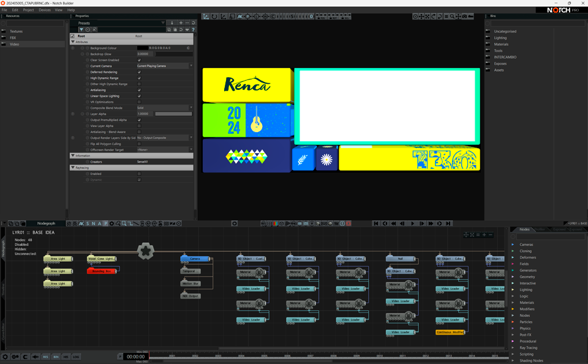Open the help question mark in Properties

pyautogui.click(x=193, y=29)
